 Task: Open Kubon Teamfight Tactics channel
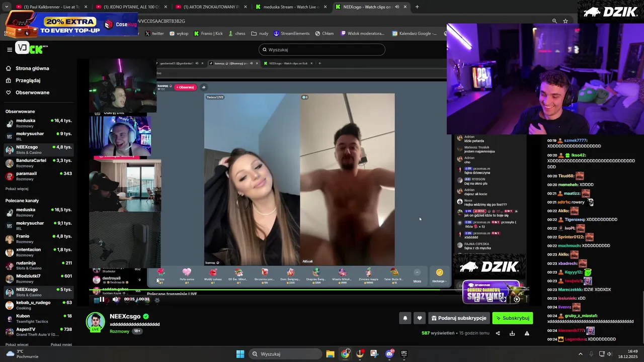(39, 318)
